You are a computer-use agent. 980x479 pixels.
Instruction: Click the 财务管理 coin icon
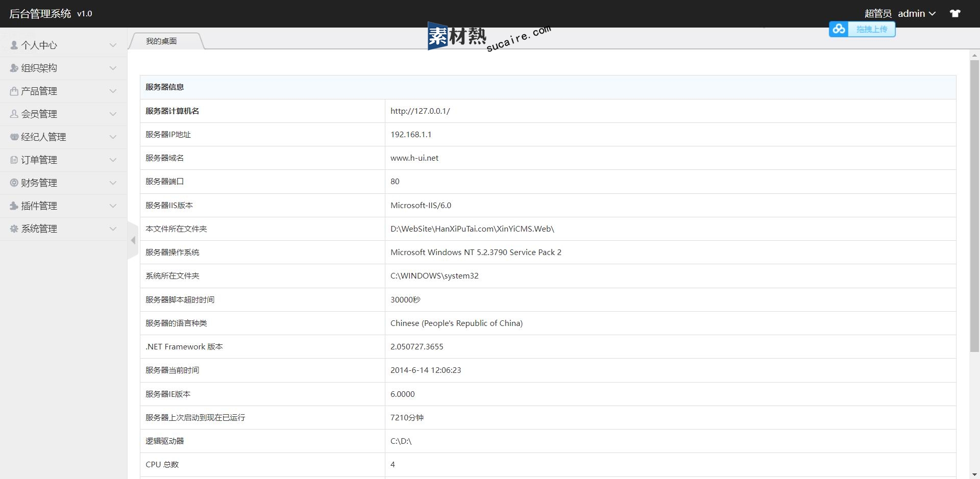click(x=14, y=183)
